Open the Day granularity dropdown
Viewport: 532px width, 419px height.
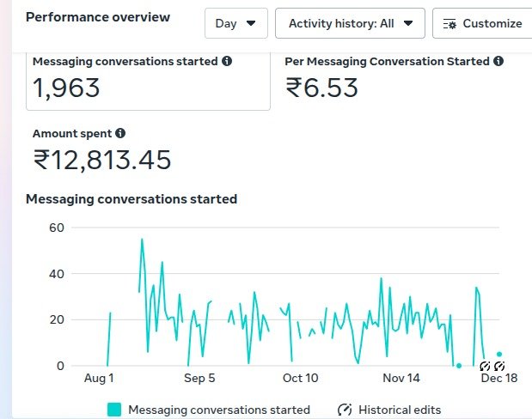236,23
